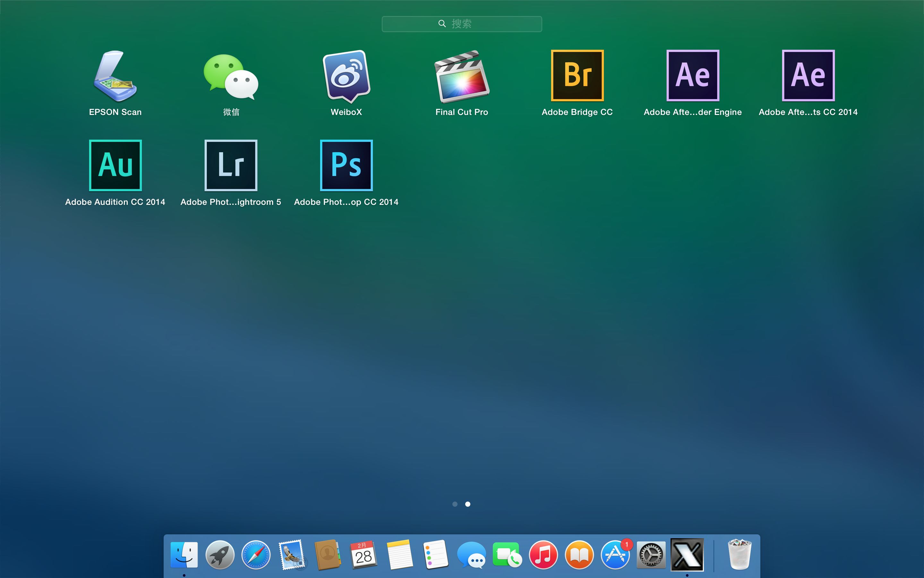The height and width of the screenshot is (578, 924).
Task: Open System Preferences gear in Dock
Action: point(651,555)
